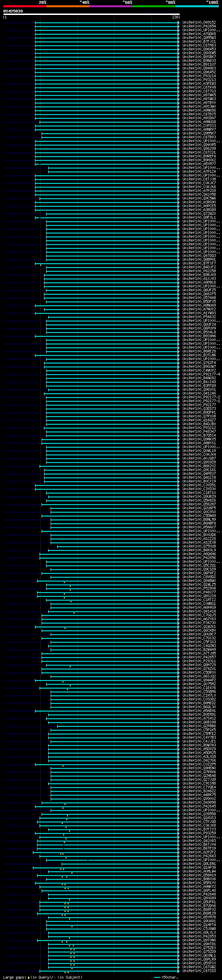Open the UniRef100_Q42083 hit
Screen dimensions: 222x980
click(199, 841)
